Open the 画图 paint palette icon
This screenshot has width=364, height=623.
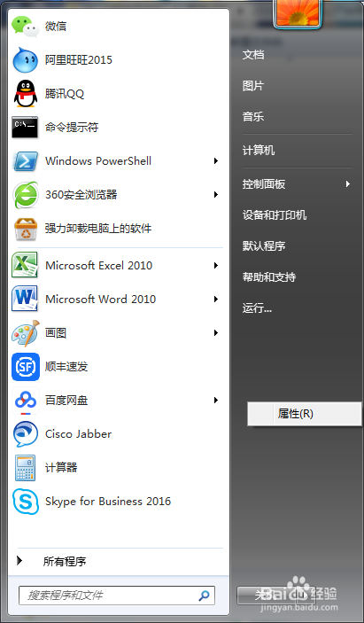(x=26, y=333)
